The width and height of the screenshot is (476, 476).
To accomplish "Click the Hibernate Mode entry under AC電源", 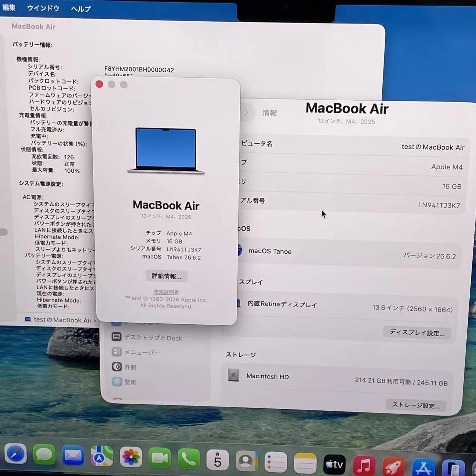I will (57, 237).
